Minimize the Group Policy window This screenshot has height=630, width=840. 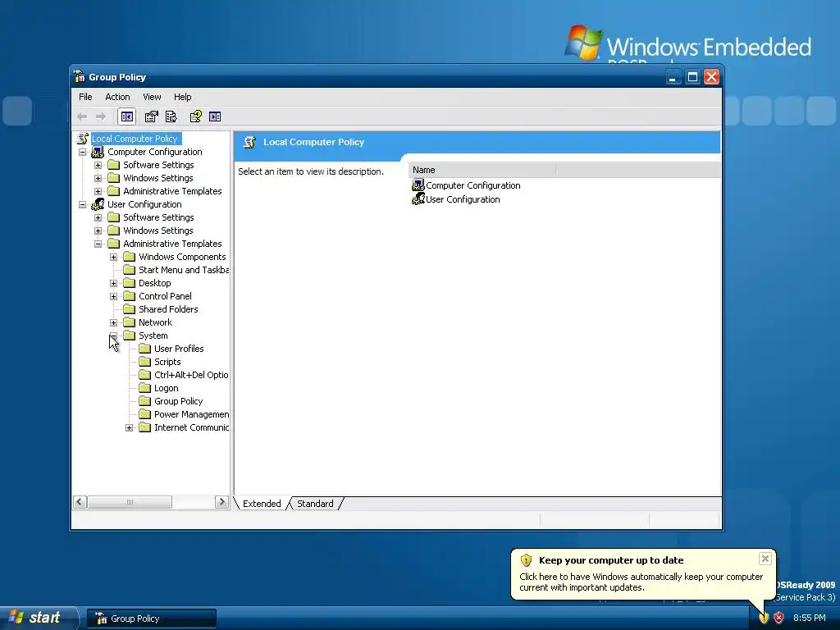pos(673,77)
